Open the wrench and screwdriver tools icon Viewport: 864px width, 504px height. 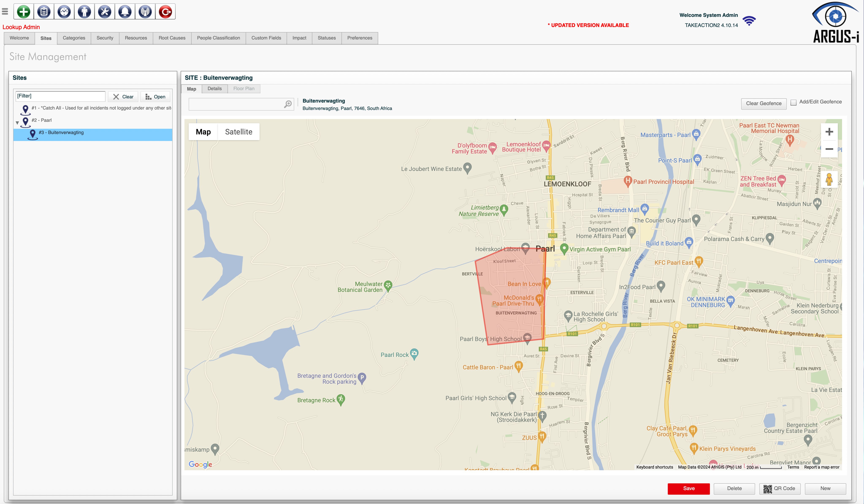click(x=105, y=12)
